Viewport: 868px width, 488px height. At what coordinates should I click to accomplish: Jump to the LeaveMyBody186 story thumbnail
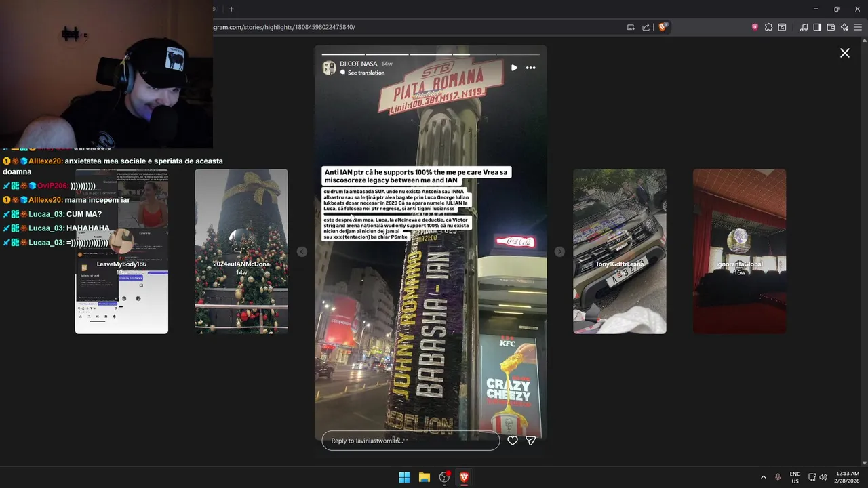click(121, 251)
